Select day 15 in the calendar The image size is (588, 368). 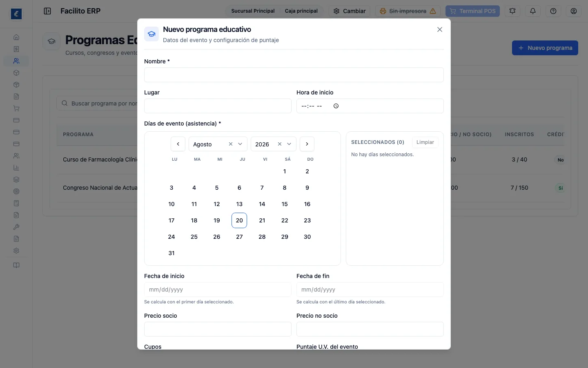(x=285, y=204)
